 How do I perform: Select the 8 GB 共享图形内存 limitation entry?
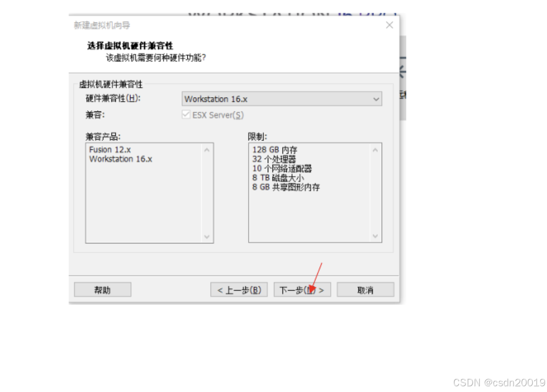pos(286,187)
